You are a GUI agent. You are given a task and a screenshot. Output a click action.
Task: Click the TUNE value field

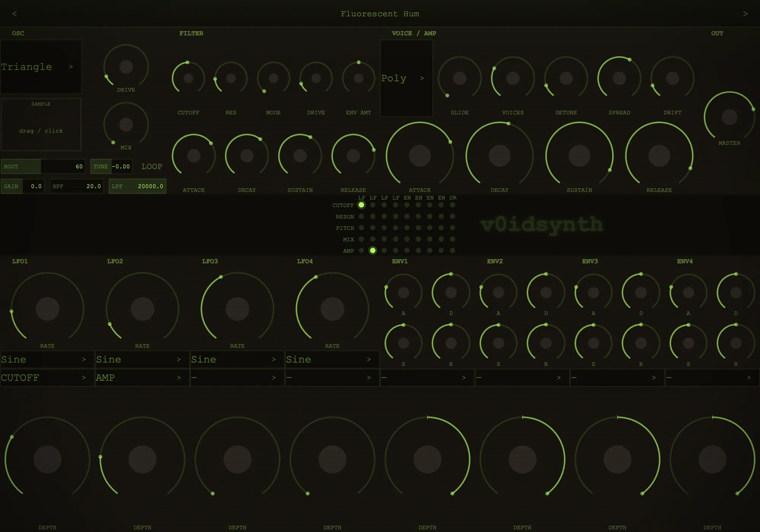[111, 166]
